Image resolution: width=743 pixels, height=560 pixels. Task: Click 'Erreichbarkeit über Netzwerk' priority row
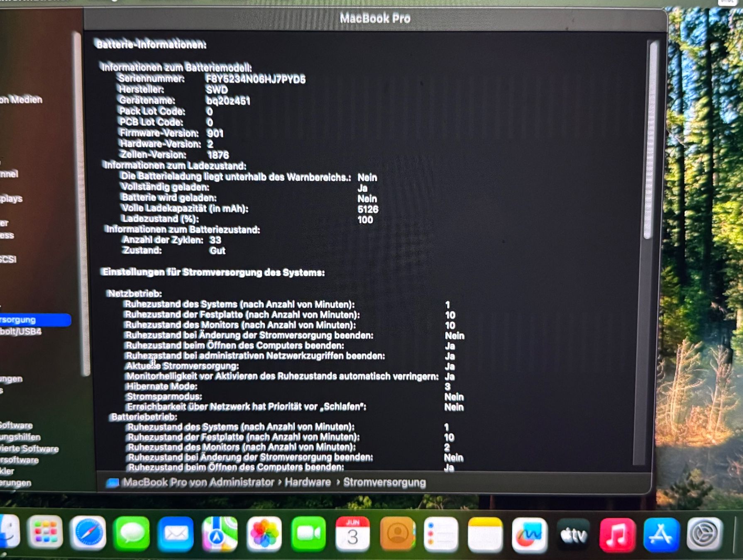click(247, 407)
